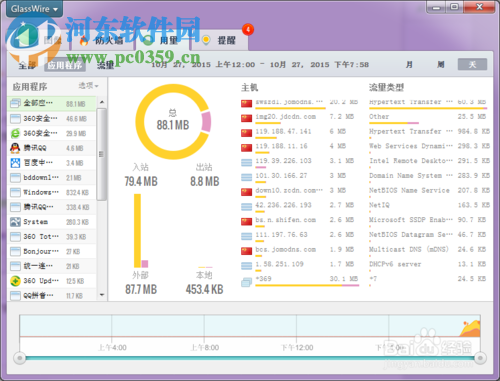Click the host icon beside 119.39.226.103
The image size is (500, 381).
(246, 162)
